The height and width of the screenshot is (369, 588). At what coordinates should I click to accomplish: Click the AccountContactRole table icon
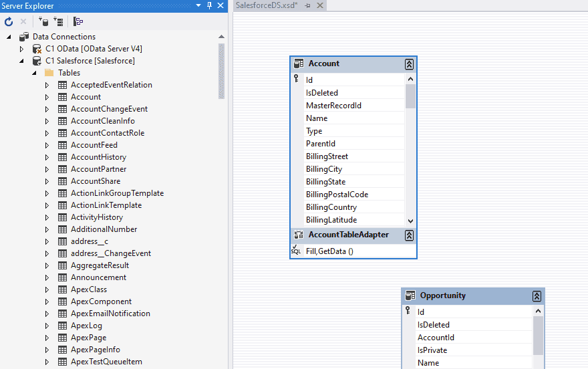62,133
